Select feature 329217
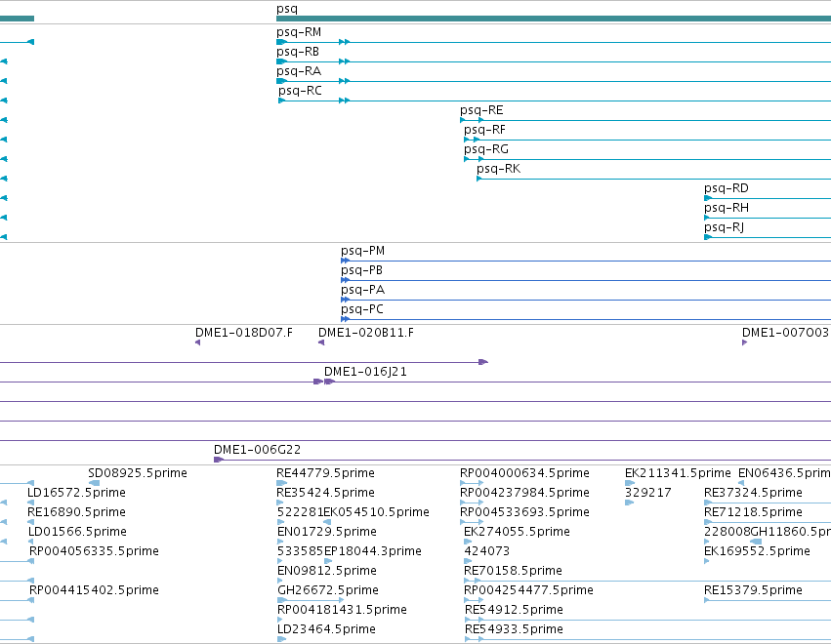 pyautogui.click(x=648, y=493)
